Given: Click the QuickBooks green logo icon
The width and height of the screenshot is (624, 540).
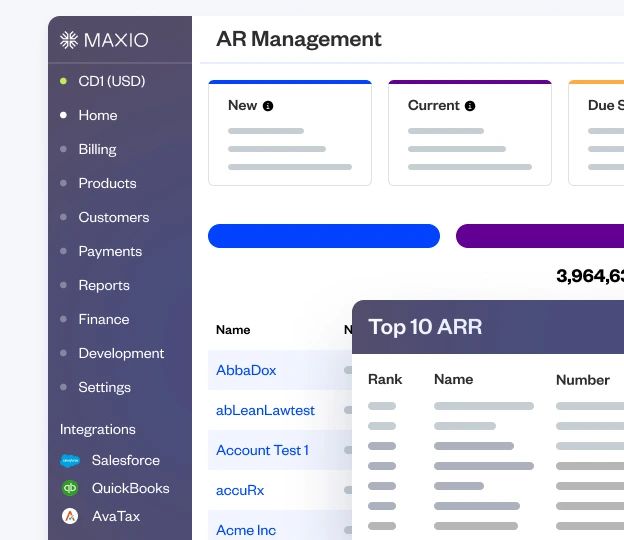Looking at the screenshot, I should point(70,488).
